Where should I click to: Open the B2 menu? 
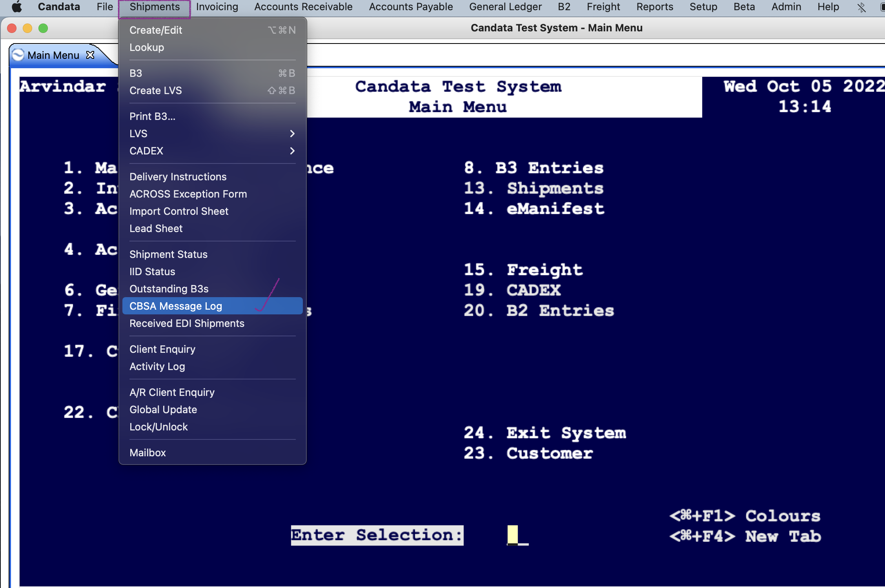click(564, 7)
